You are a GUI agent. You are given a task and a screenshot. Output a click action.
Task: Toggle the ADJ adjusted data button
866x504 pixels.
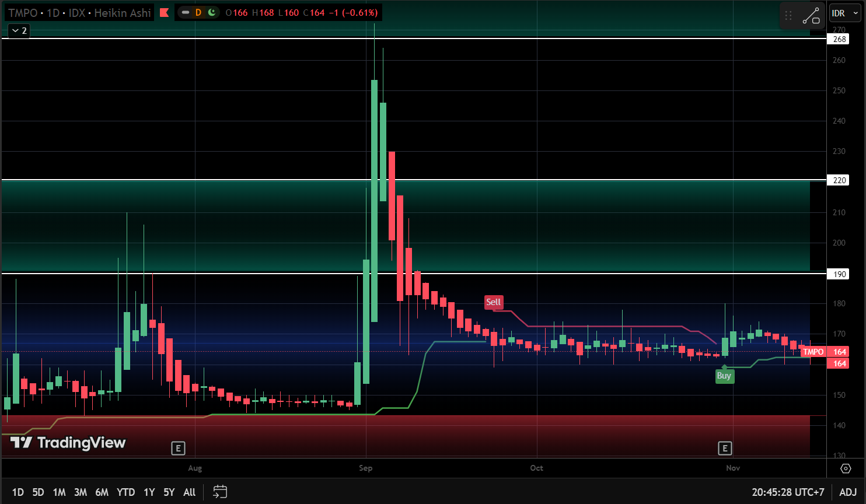pyautogui.click(x=848, y=492)
